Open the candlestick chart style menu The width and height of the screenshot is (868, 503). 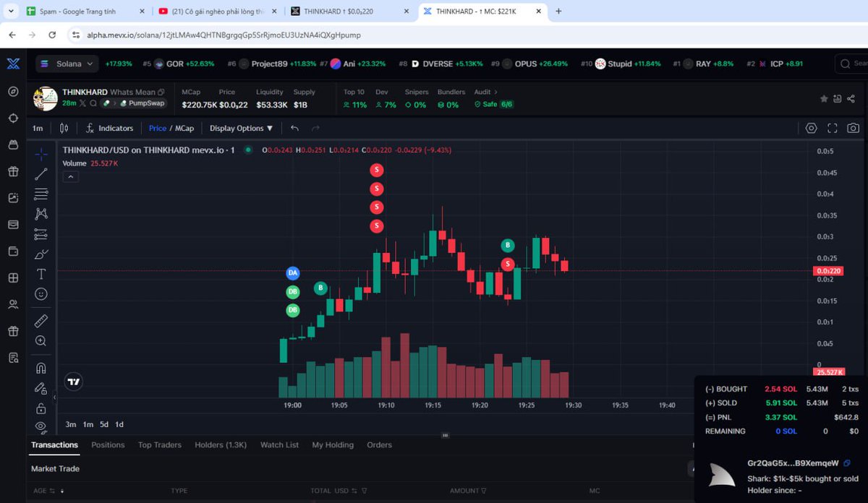pos(64,128)
